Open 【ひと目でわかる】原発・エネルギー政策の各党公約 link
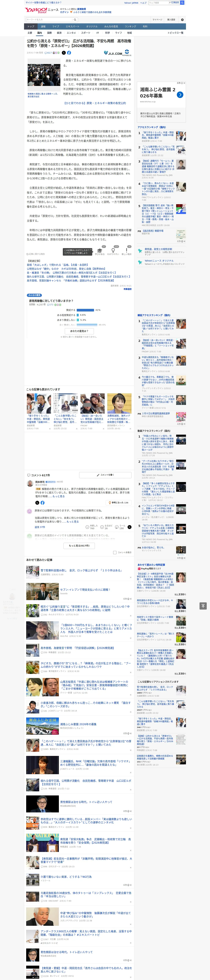This screenshot has width=210, height=980. coord(95,103)
